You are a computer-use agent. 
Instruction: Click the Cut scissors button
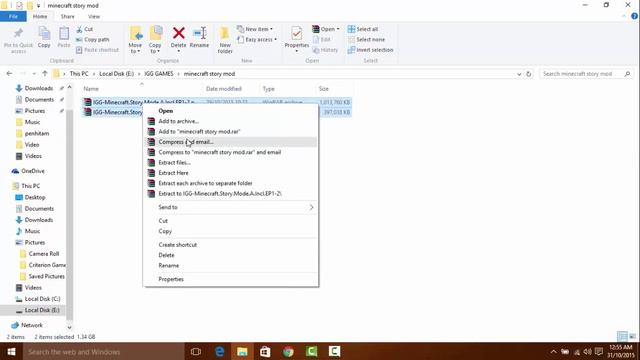click(x=84, y=29)
